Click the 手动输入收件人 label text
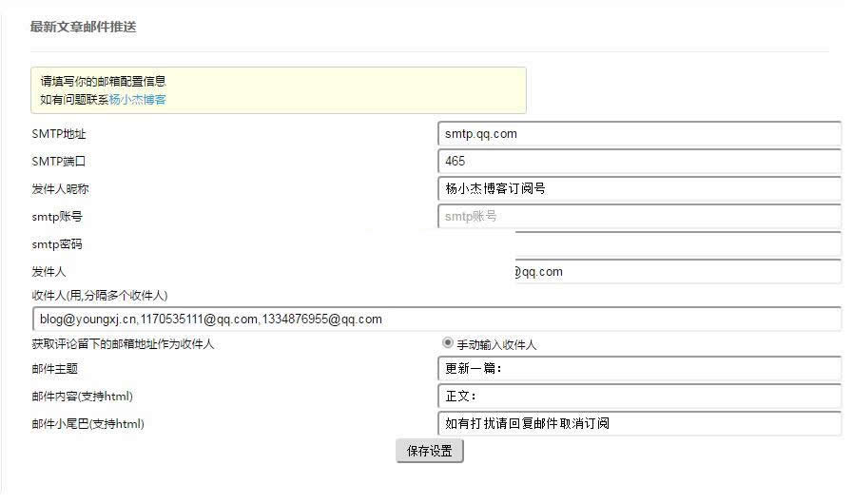The width and height of the screenshot is (853, 504). (x=496, y=344)
